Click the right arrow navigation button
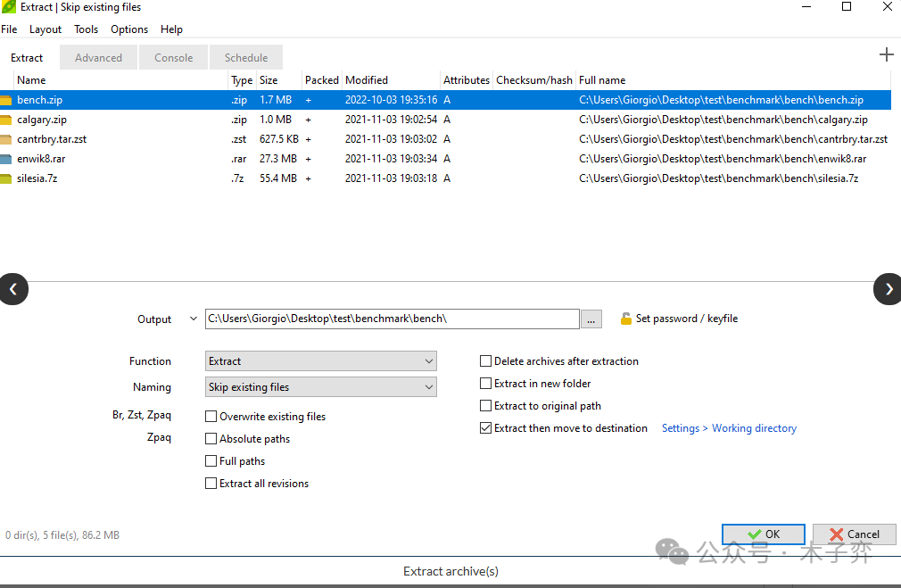Screen dimensions: 901x588 tap(888, 289)
